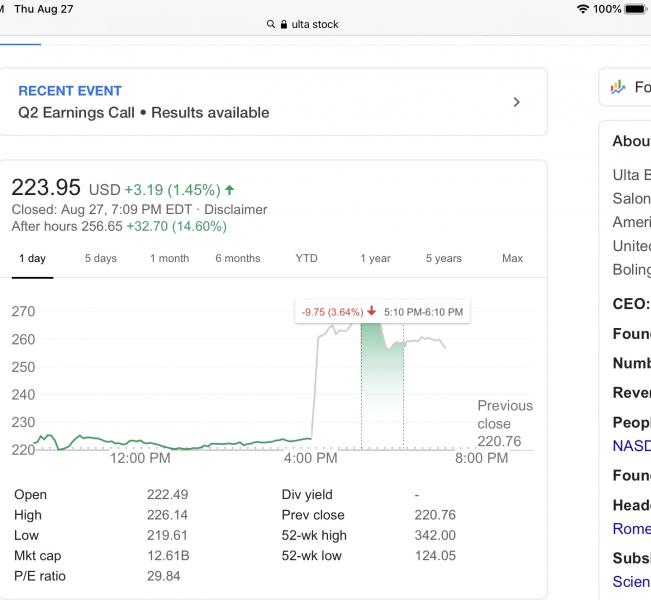The width and height of the screenshot is (651, 600).
Task: Select the 1 day chart tab
Action: pos(32,258)
